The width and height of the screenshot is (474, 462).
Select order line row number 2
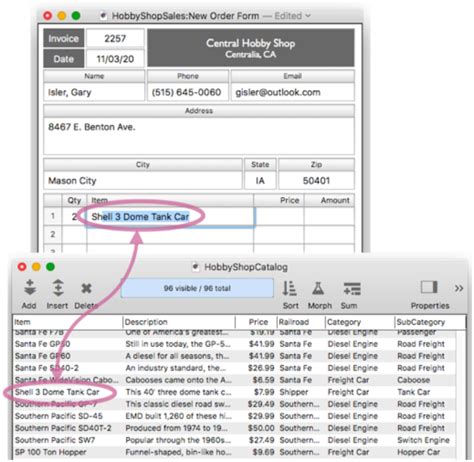tap(53, 234)
